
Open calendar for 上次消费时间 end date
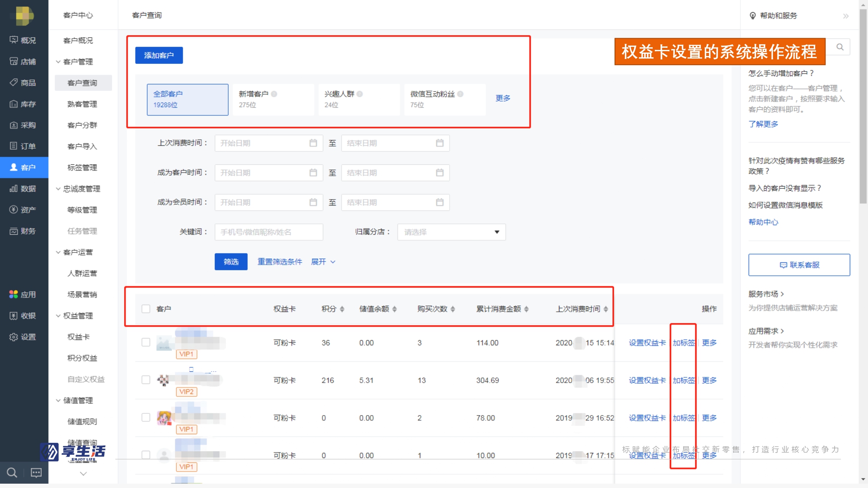(x=440, y=143)
